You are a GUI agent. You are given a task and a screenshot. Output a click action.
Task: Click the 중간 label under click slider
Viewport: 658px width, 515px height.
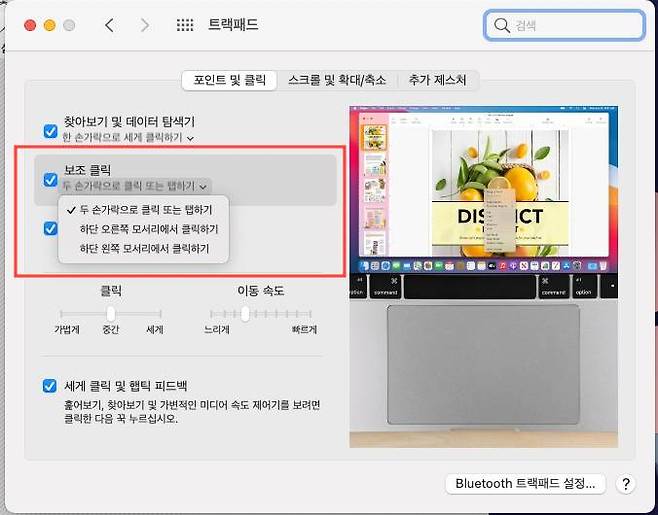click(x=111, y=330)
